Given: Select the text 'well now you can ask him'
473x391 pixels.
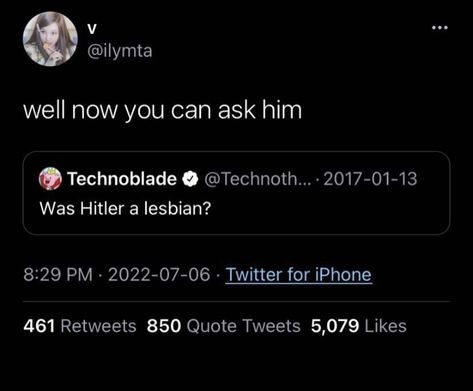Looking at the screenshot, I should (163, 110).
